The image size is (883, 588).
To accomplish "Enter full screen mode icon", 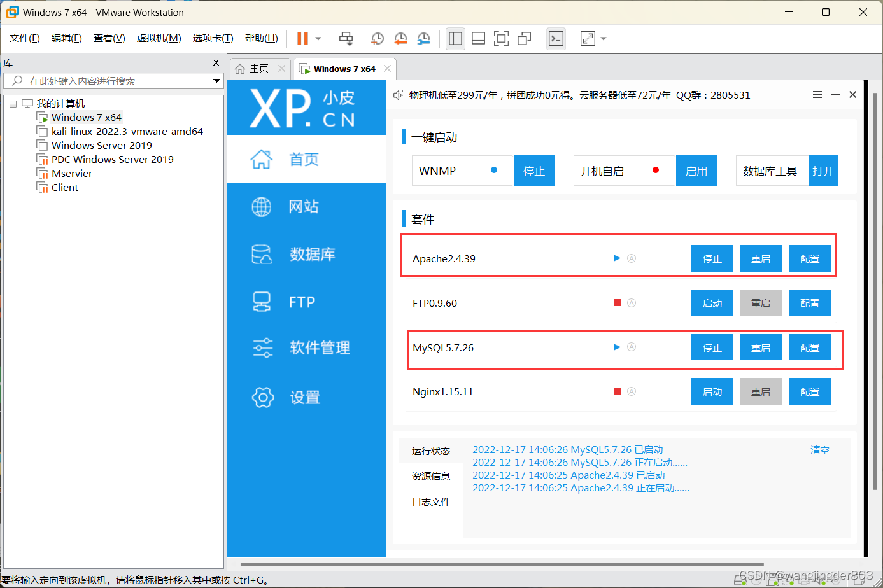I will click(501, 39).
